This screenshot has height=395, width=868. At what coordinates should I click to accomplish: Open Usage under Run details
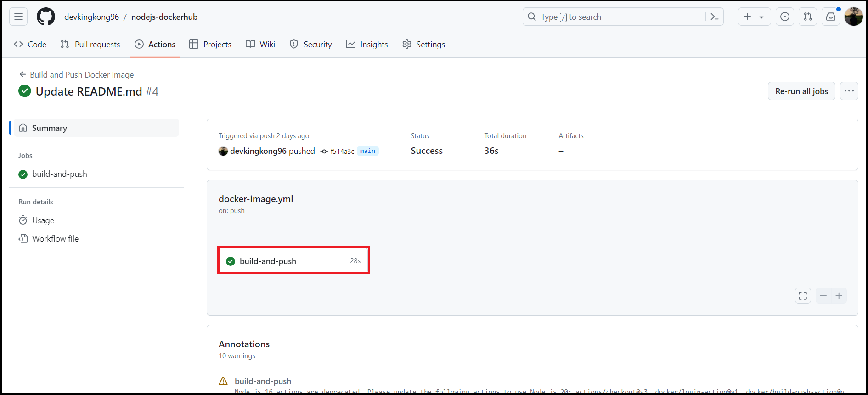(x=43, y=220)
